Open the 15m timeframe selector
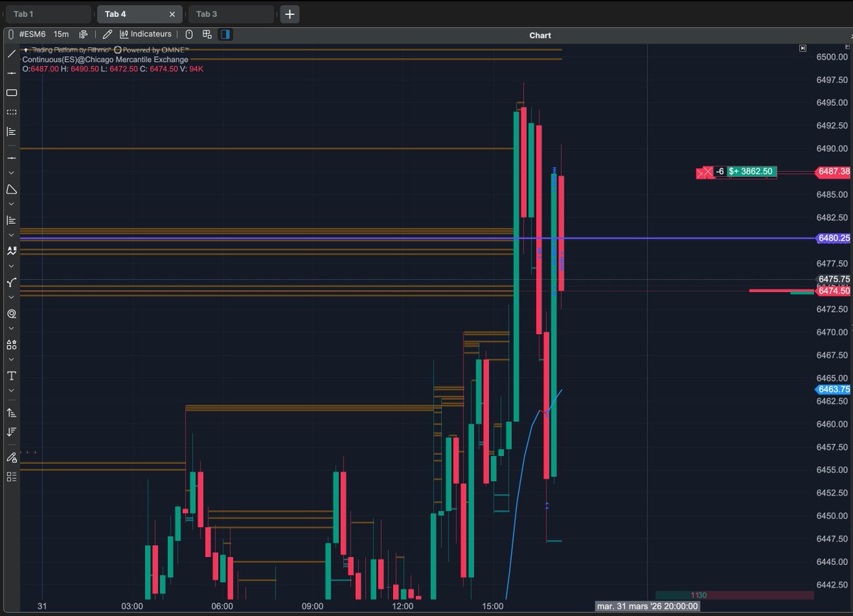The width and height of the screenshot is (853, 616). point(61,34)
